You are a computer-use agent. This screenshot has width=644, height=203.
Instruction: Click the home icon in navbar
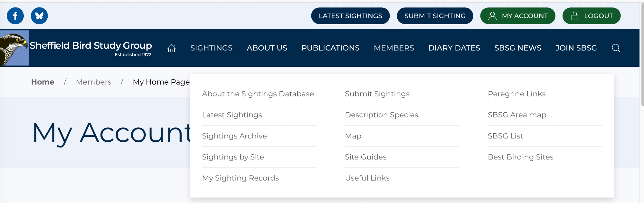pyautogui.click(x=171, y=48)
